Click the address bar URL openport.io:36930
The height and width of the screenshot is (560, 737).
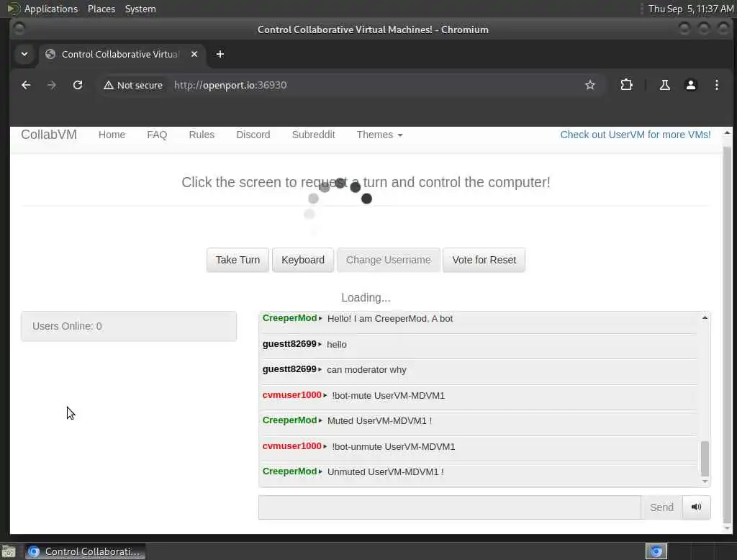tap(230, 85)
